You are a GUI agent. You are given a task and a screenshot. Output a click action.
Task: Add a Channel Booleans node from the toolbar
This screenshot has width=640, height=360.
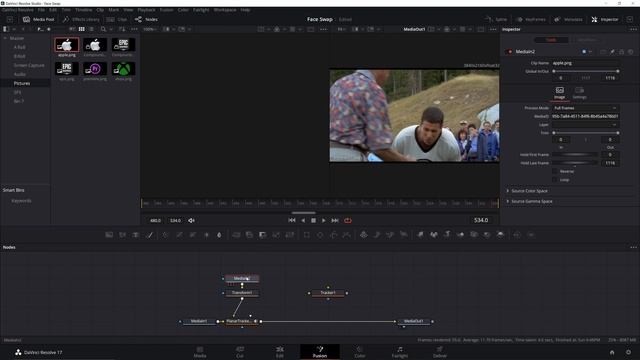249,235
